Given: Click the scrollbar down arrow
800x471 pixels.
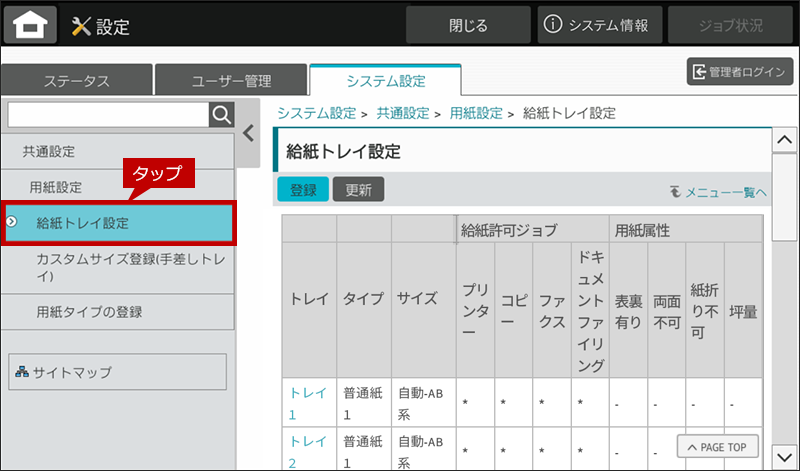Looking at the screenshot, I should click(784, 456).
